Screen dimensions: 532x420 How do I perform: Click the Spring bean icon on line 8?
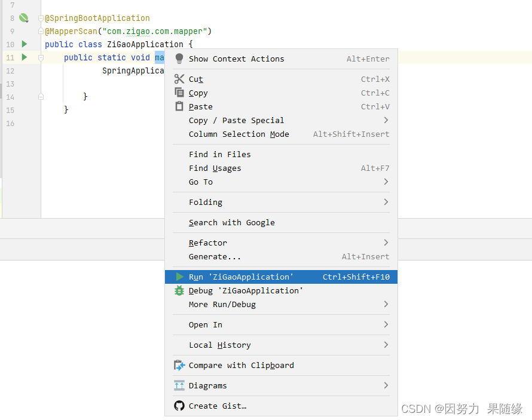23,18
